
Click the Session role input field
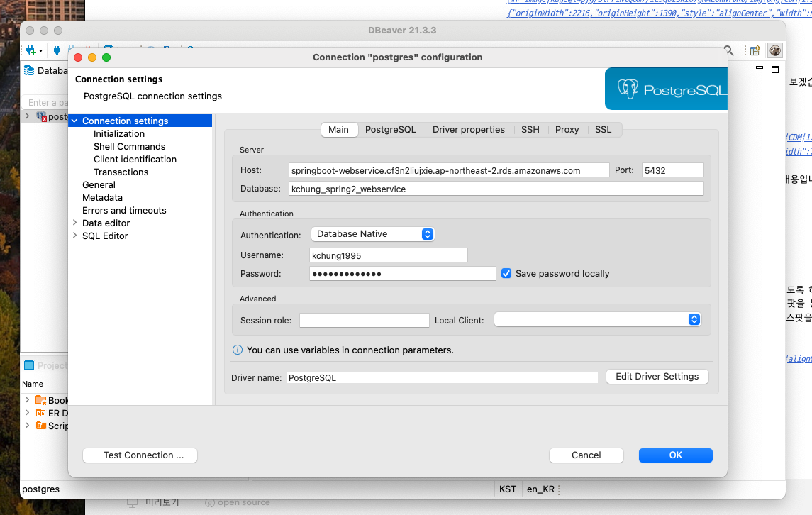click(x=364, y=320)
